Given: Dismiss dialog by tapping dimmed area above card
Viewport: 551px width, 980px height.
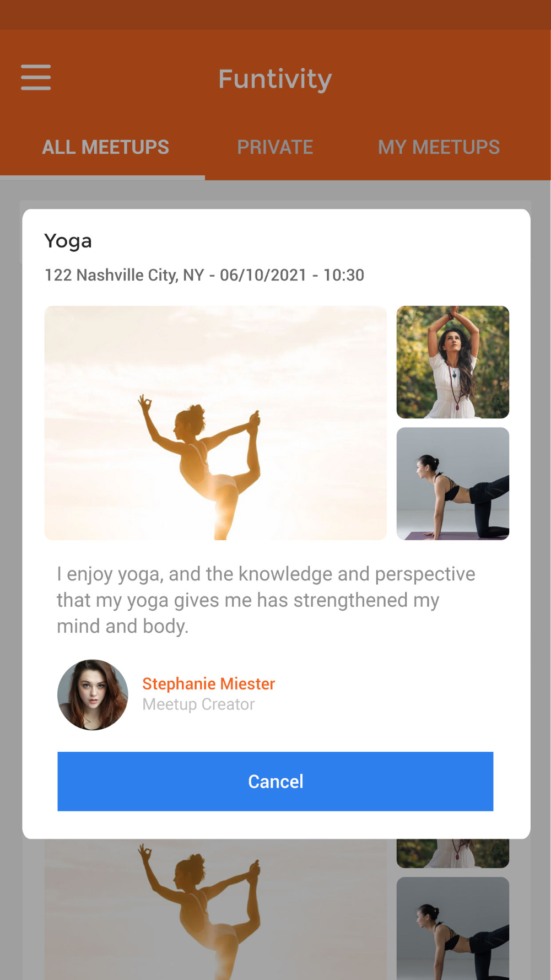Looking at the screenshot, I should pos(275,194).
